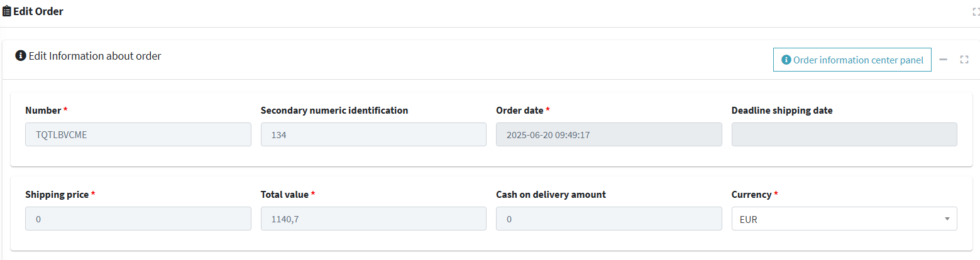
Task: Click the info icon beside Edit Information heading
Action: [x=21, y=56]
